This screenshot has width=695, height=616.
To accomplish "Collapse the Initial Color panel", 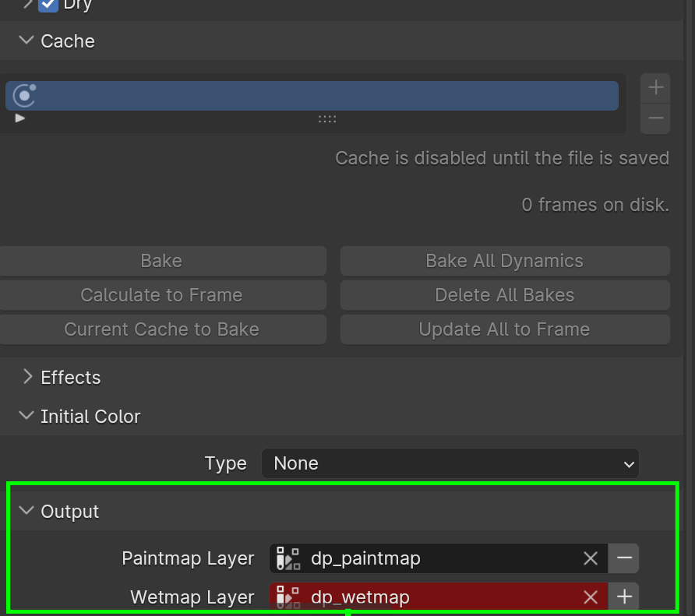I will pyautogui.click(x=26, y=416).
